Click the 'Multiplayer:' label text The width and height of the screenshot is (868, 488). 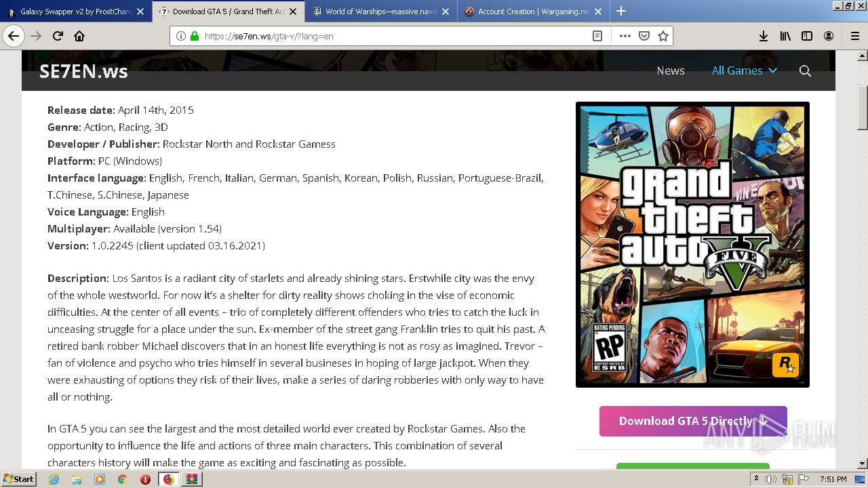79,228
